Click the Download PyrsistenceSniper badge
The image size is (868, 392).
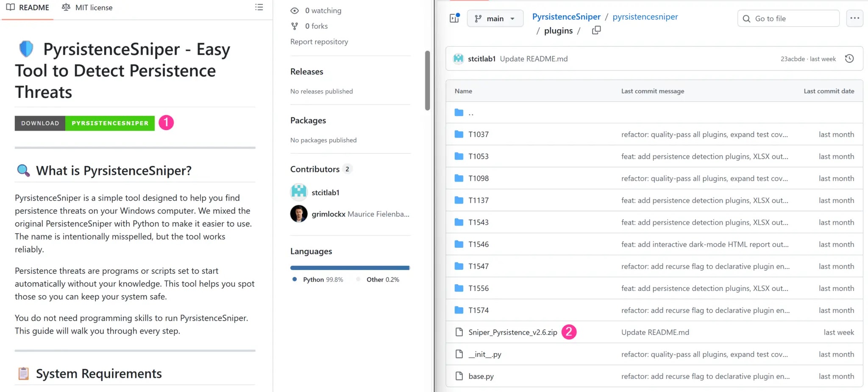(85, 123)
